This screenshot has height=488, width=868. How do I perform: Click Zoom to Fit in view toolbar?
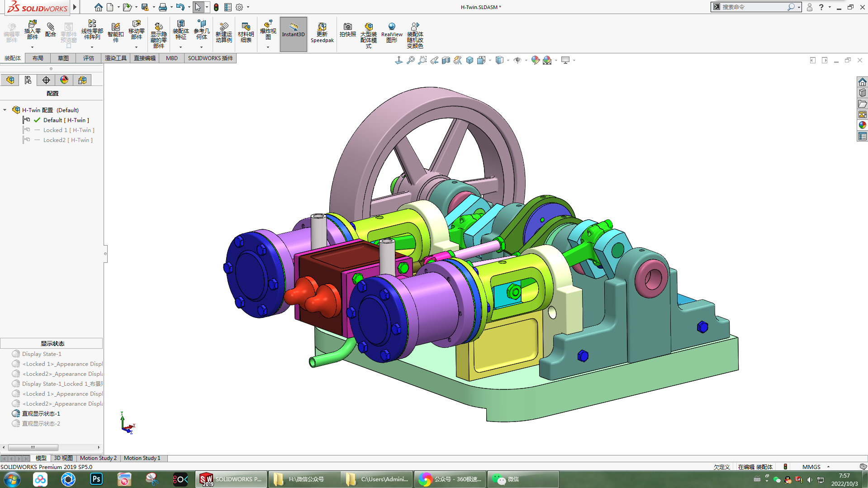(x=410, y=60)
